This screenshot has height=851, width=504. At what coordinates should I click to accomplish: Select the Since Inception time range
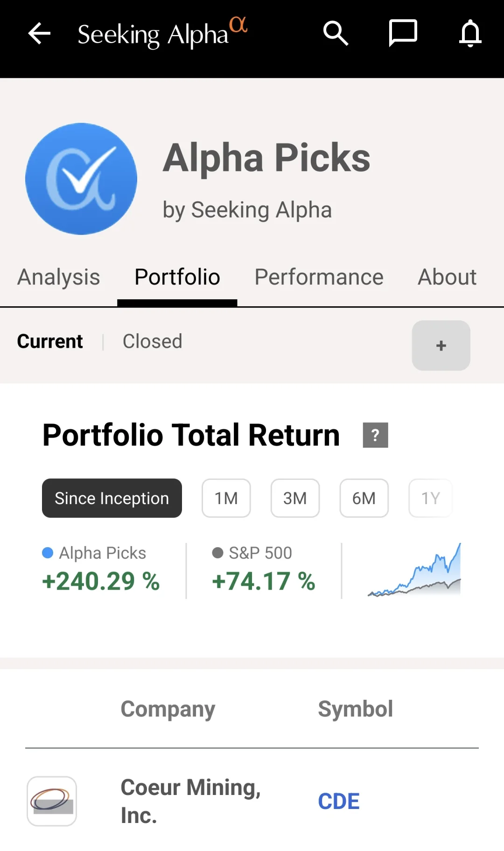(x=112, y=498)
